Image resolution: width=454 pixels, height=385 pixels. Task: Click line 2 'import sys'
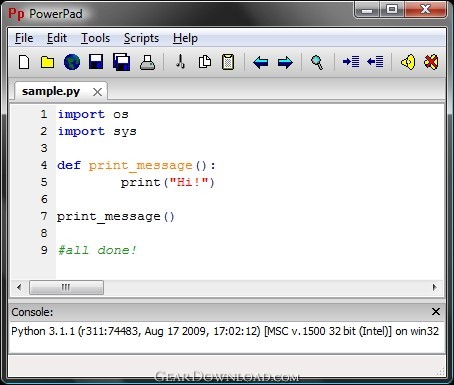(x=97, y=132)
